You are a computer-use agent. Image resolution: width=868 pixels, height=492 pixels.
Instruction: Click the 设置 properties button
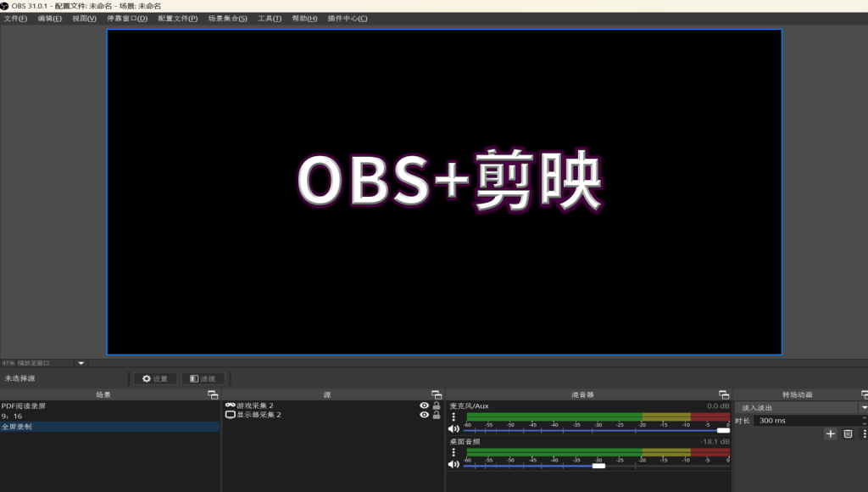point(155,378)
